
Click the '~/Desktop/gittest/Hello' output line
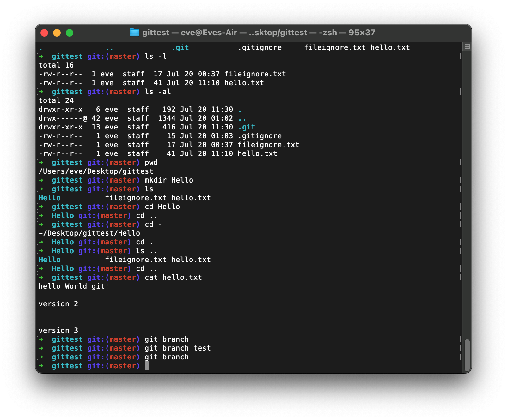89,233
